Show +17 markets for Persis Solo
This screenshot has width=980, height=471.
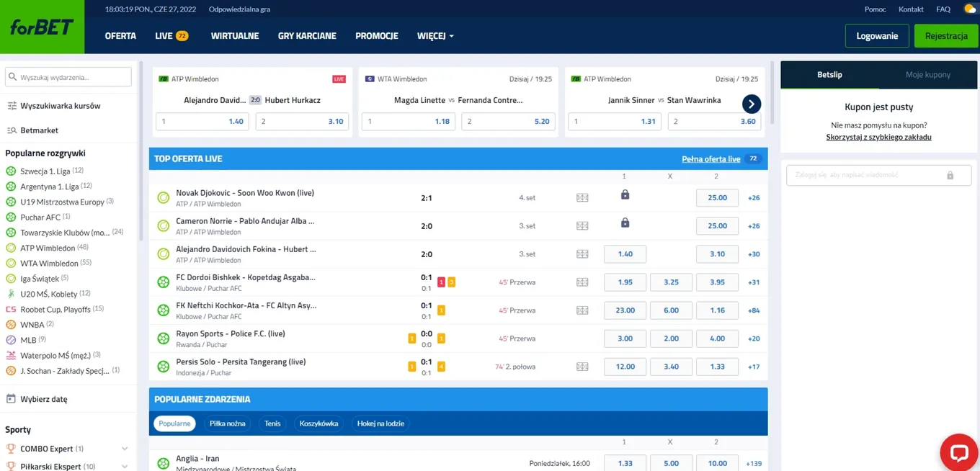pyautogui.click(x=754, y=367)
